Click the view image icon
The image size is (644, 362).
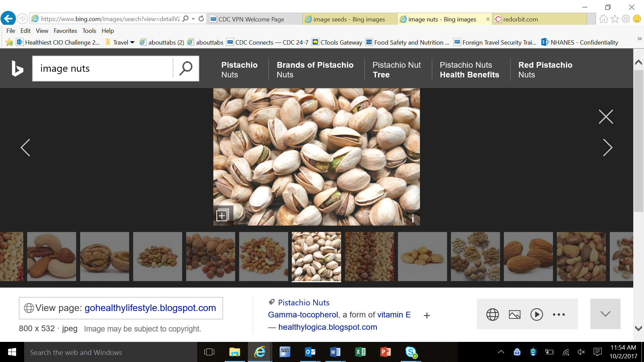click(515, 314)
